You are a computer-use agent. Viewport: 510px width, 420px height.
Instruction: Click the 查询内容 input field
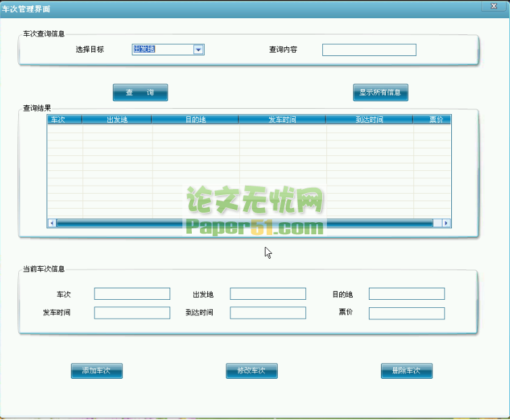tap(369, 50)
